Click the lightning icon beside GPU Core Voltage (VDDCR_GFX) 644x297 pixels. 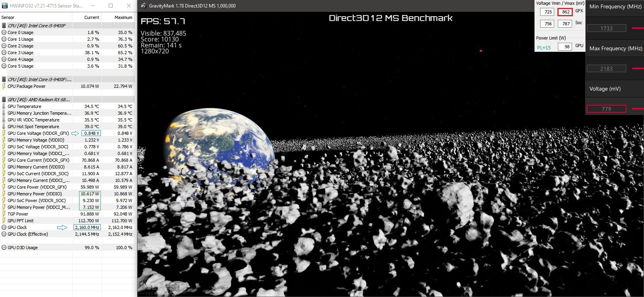click(x=4, y=133)
